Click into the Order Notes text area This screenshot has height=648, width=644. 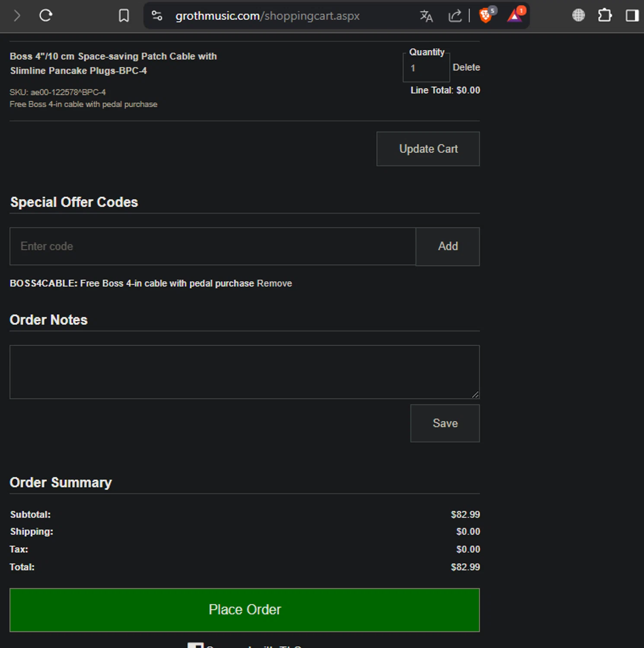[x=245, y=372]
